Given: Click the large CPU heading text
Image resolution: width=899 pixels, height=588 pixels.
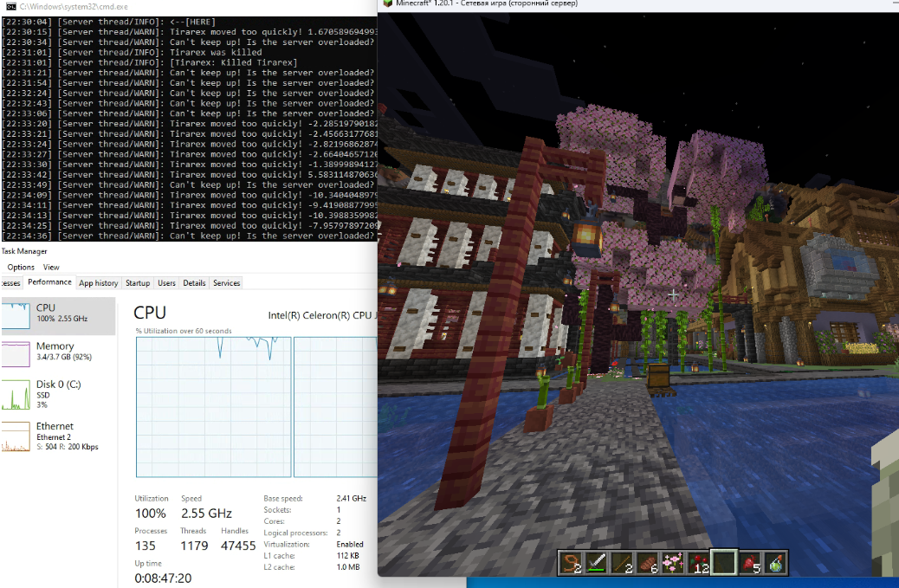Looking at the screenshot, I should tap(150, 313).
